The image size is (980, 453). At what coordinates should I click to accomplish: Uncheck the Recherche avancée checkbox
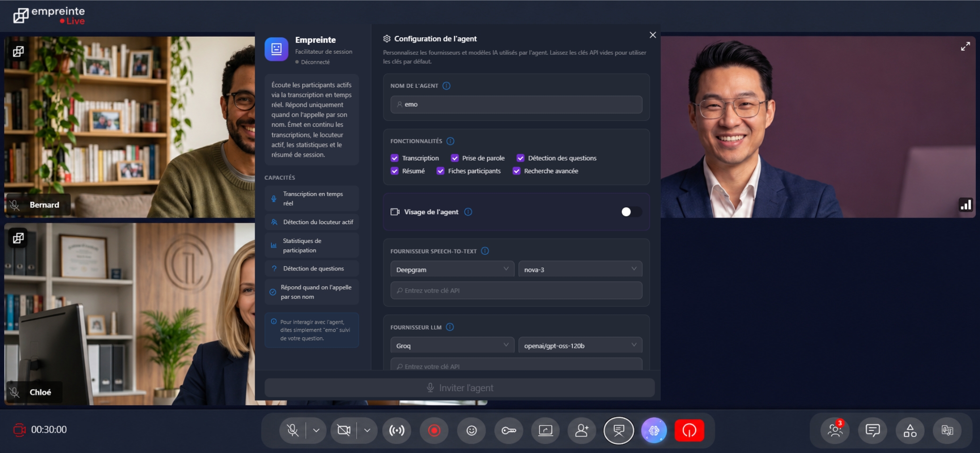click(517, 171)
